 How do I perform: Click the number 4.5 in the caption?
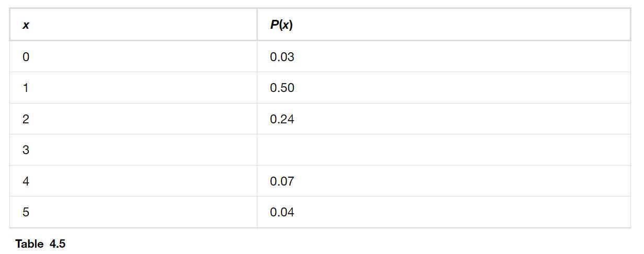[x=58, y=244]
